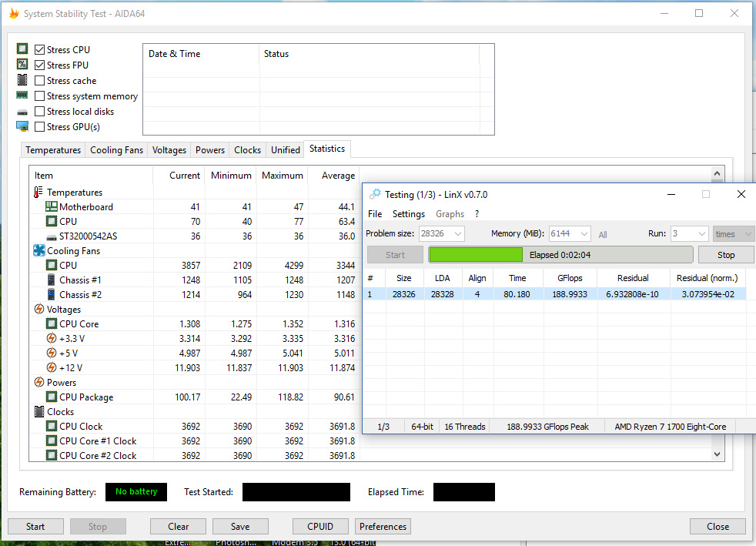Switch to the Temperatures tab
Viewport: 756px width, 546px height.
[x=53, y=150]
